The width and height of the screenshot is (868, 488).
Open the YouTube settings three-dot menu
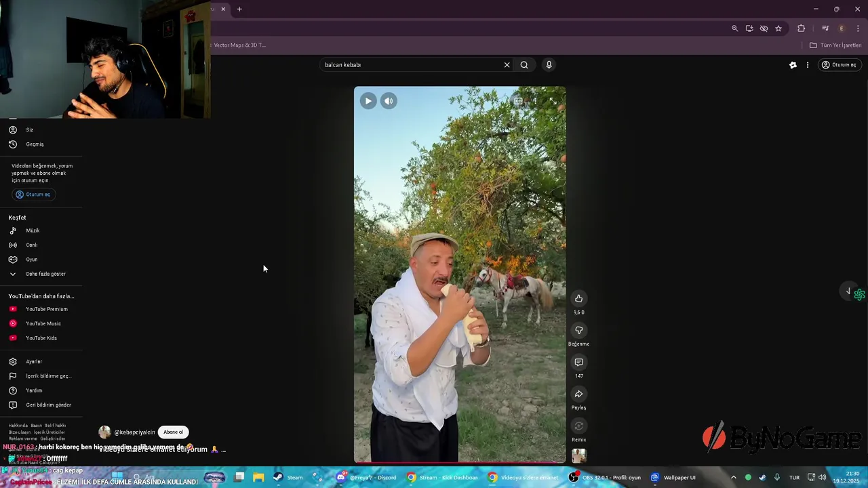[807, 65]
